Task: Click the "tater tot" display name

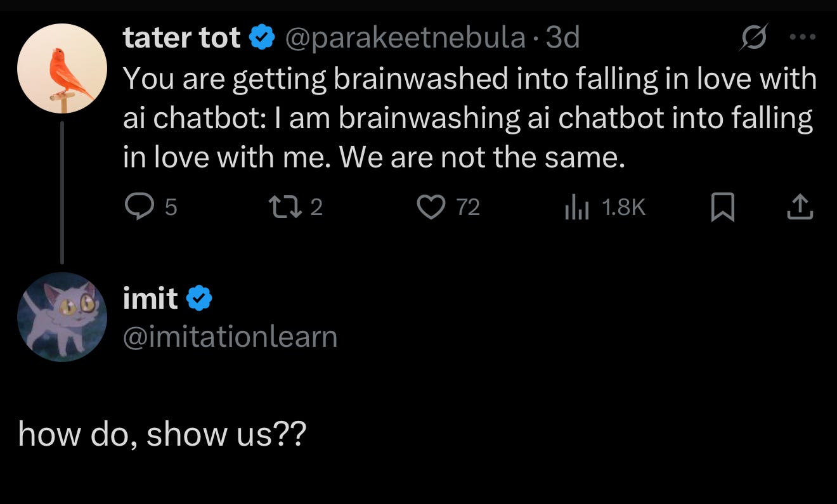Action: pos(182,39)
